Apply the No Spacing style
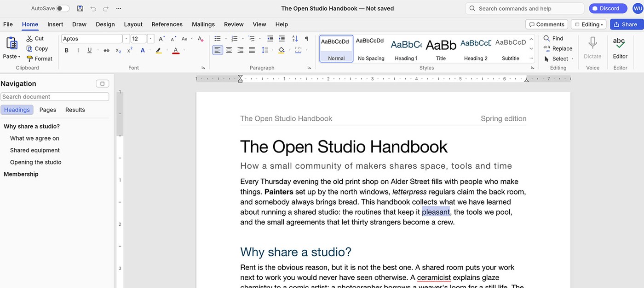644x288 pixels. (x=371, y=49)
